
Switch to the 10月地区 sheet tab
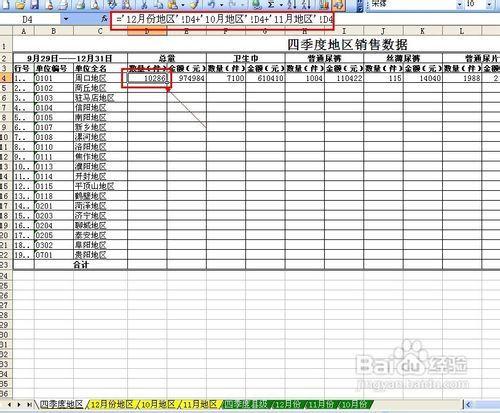coord(158,404)
